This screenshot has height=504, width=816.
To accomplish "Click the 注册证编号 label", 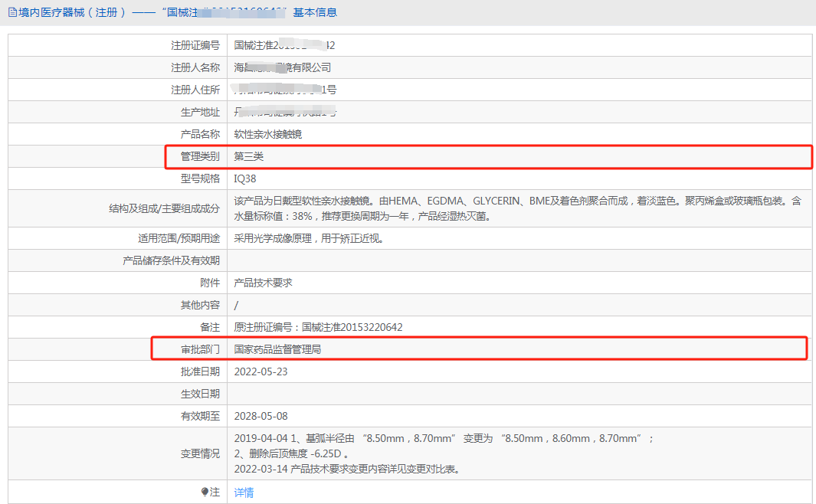I will [x=195, y=46].
